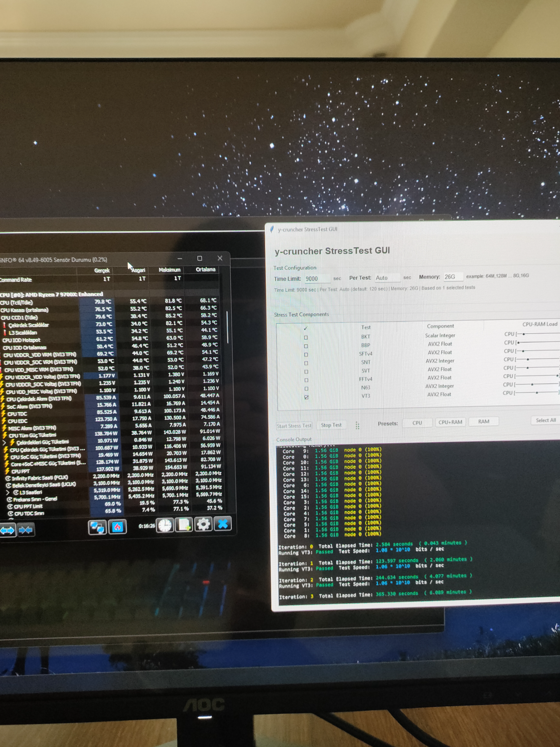Click the Maksimum column header
The width and height of the screenshot is (560, 747).
click(169, 270)
